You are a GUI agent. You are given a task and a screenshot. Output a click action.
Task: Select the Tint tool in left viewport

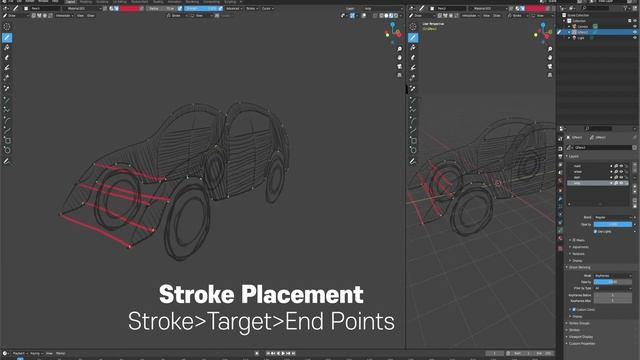pos(7,67)
